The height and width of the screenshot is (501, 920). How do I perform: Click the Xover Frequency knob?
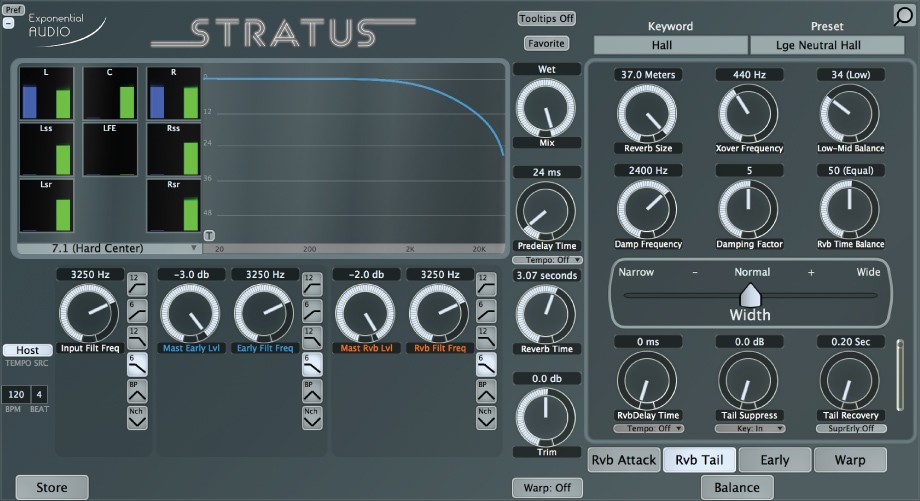749,114
